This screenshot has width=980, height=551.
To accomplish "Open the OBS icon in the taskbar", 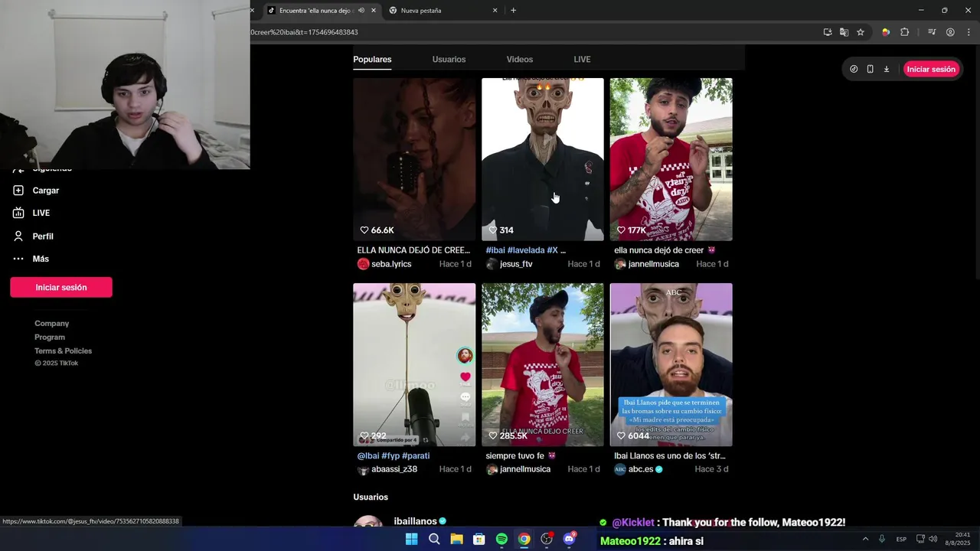I will pyautogui.click(x=547, y=540).
